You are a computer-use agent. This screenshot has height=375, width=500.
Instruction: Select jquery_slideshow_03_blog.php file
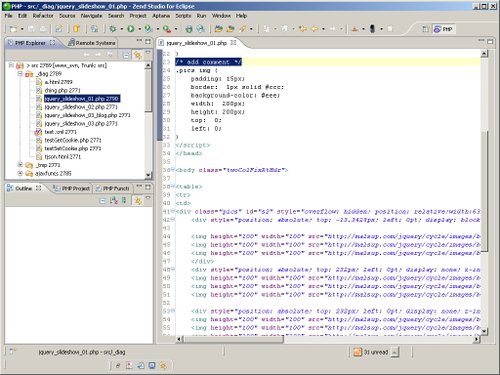pos(87,115)
